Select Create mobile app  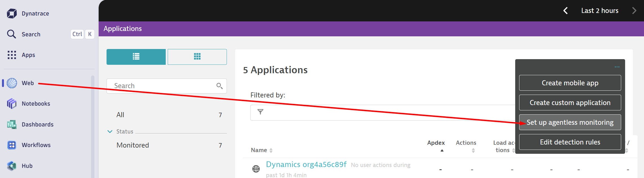click(570, 83)
